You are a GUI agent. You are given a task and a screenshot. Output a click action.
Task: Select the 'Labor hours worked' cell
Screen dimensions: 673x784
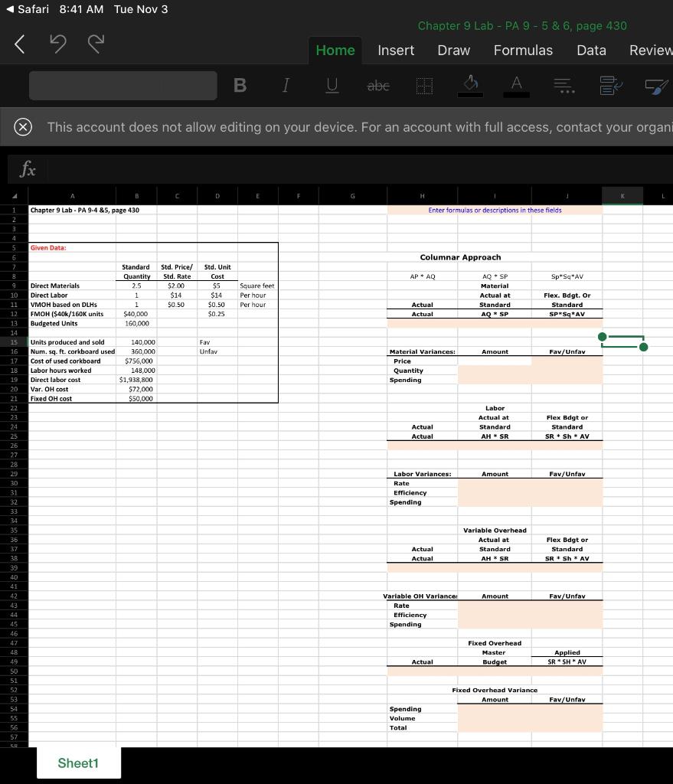tap(72, 371)
